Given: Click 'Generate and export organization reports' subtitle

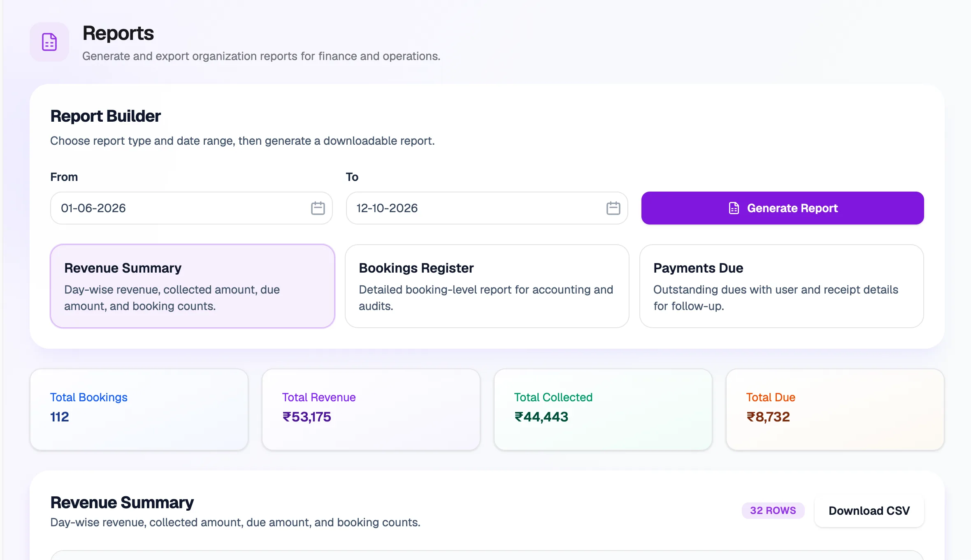Looking at the screenshot, I should [261, 56].
